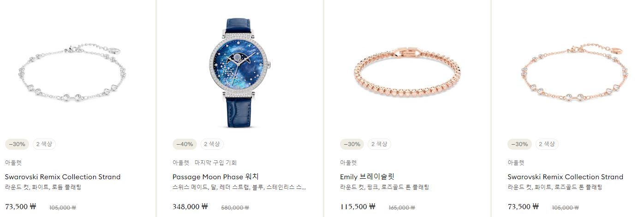
Task: Click the –30% badge on the silver Remix bracelet
Action: [x=17, y=144]
